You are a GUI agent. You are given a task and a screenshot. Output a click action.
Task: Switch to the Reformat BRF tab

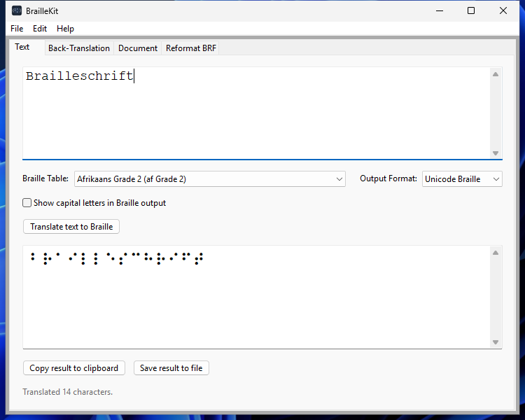point(191,48)
